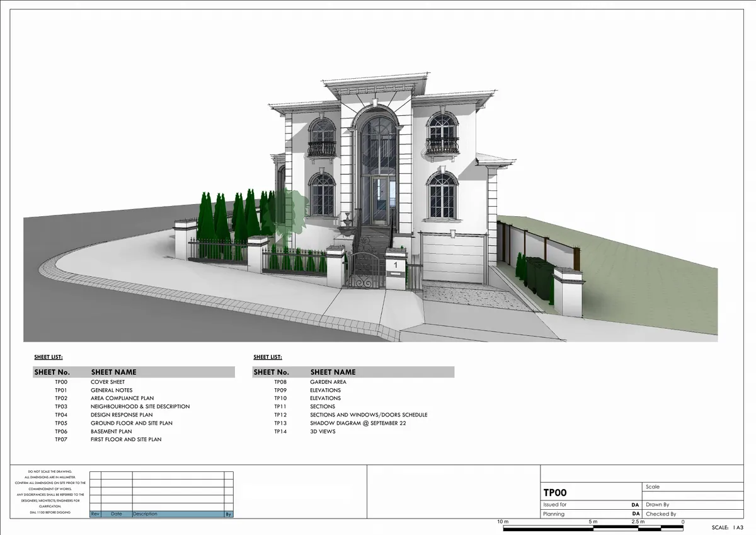Click the DIAL 1100 BEFORE DIGGING note
The image size is (756, 535).
click(50, 513)
